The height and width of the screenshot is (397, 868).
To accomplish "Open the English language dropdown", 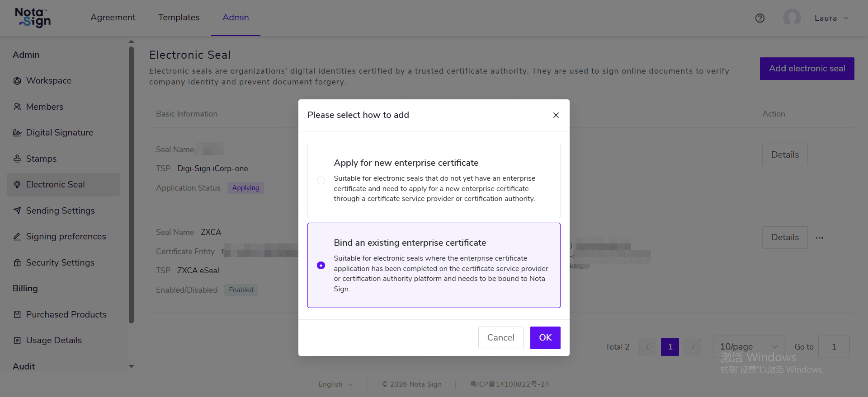I will pos(335,384).
